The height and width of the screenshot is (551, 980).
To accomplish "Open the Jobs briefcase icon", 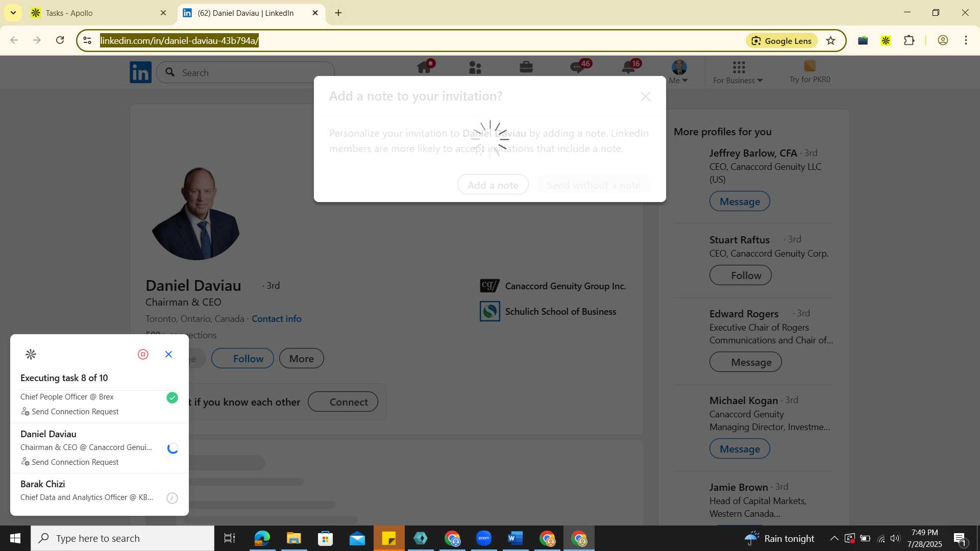I will 526,67.
